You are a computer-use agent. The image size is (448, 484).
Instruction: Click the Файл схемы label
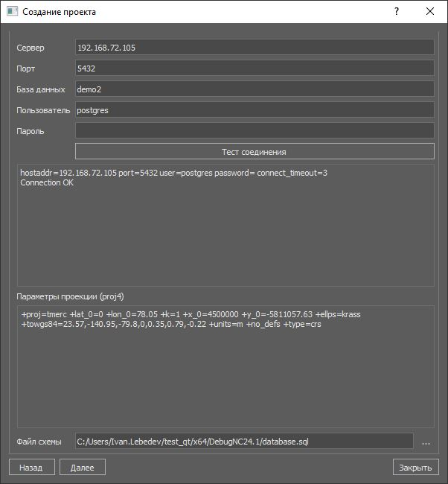click(39, 442)
